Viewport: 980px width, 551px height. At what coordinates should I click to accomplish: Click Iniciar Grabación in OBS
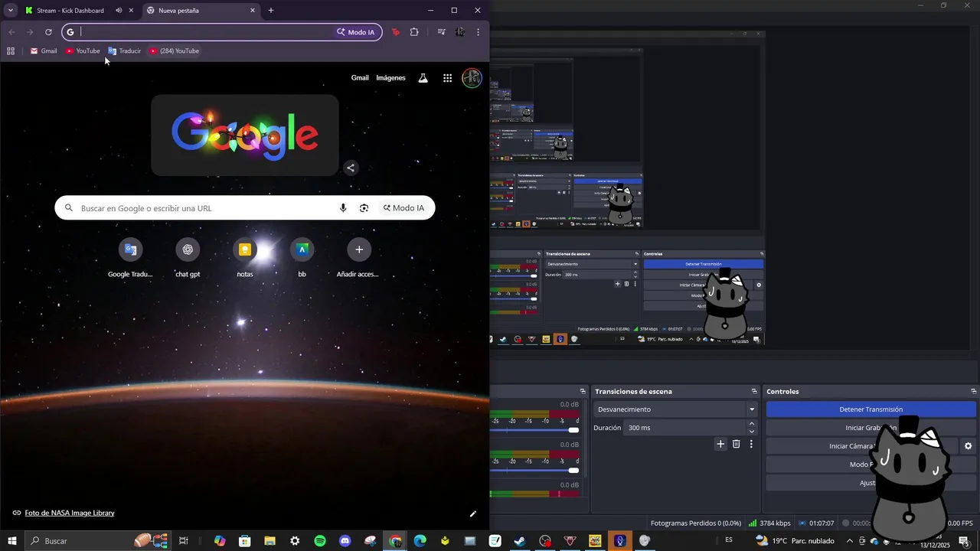point(871,428)
